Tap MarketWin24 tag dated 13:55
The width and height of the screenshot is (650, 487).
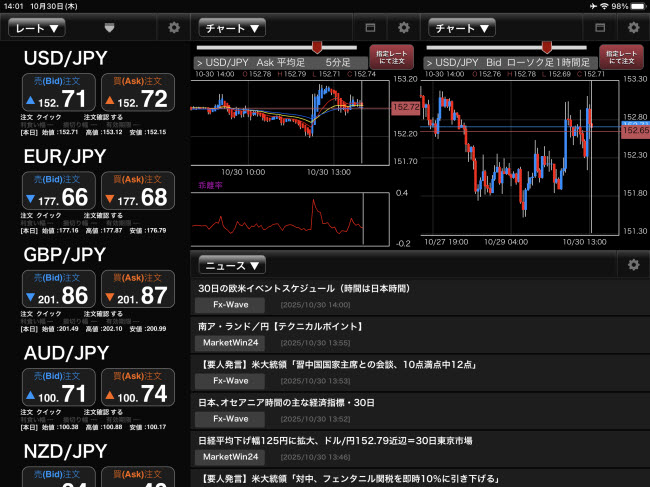[x=230, y=343]
